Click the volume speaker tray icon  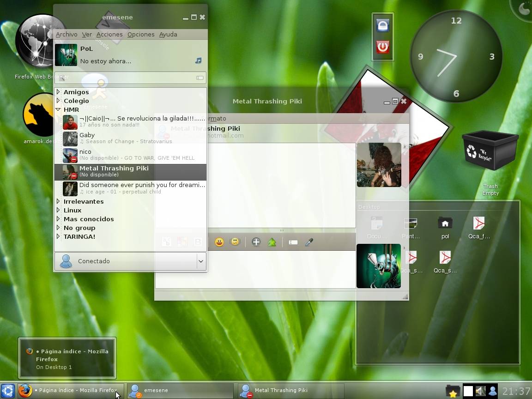[480, 391]
